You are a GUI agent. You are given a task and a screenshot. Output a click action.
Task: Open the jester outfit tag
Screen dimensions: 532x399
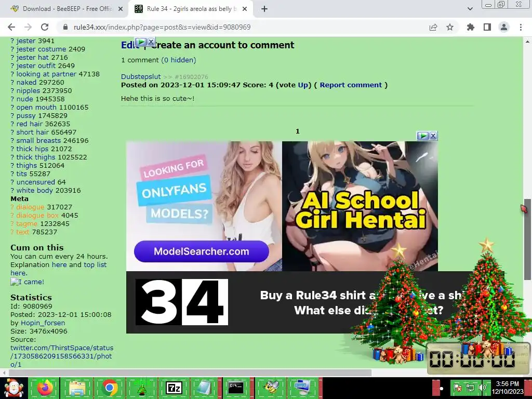click(x=36, y=66)
